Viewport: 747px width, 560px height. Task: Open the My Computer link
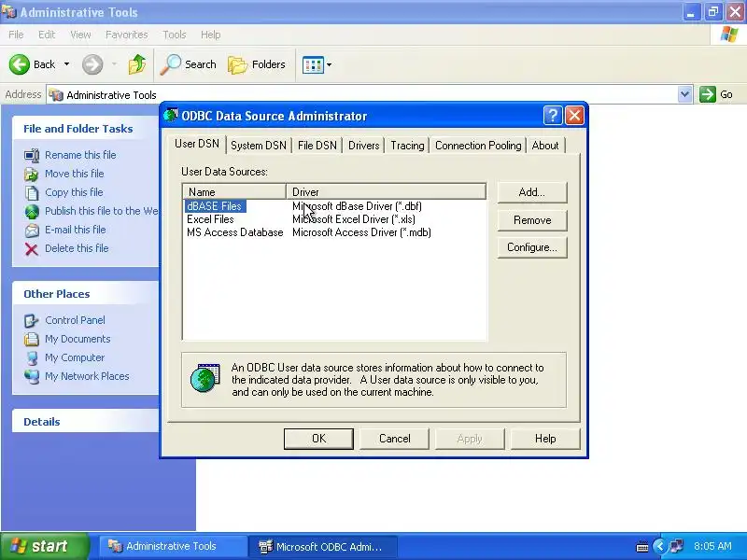pyautogui.click(x=75, y=357)
